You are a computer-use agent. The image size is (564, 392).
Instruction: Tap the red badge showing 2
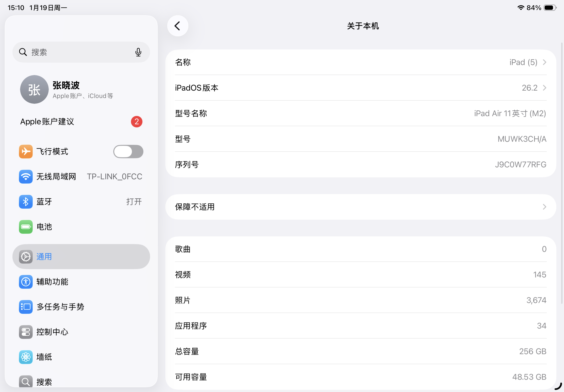pos(136,122)
